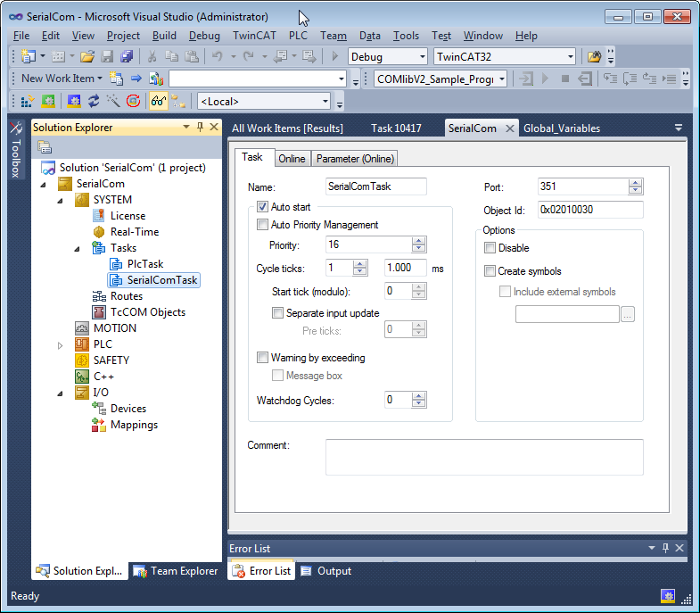Toggle Include external symbols checkbox
This screenshot has width=700, height=613.
tap(505, 291)
